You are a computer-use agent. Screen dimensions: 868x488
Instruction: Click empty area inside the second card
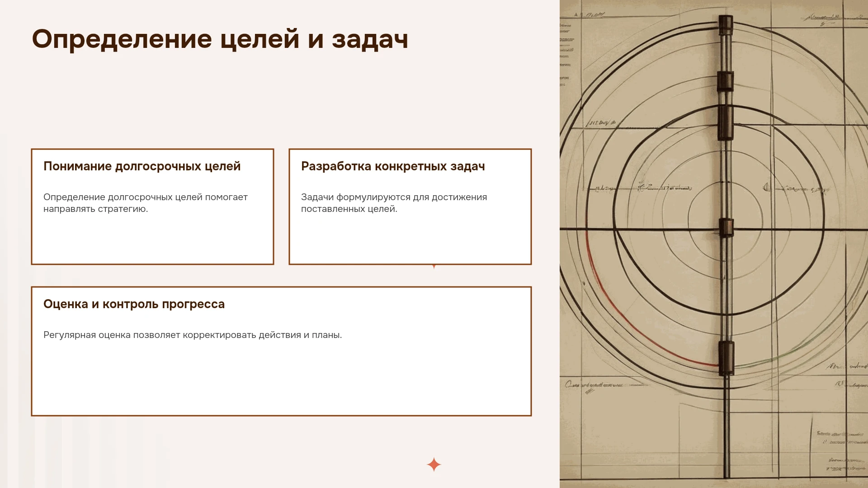coord(410,239)
